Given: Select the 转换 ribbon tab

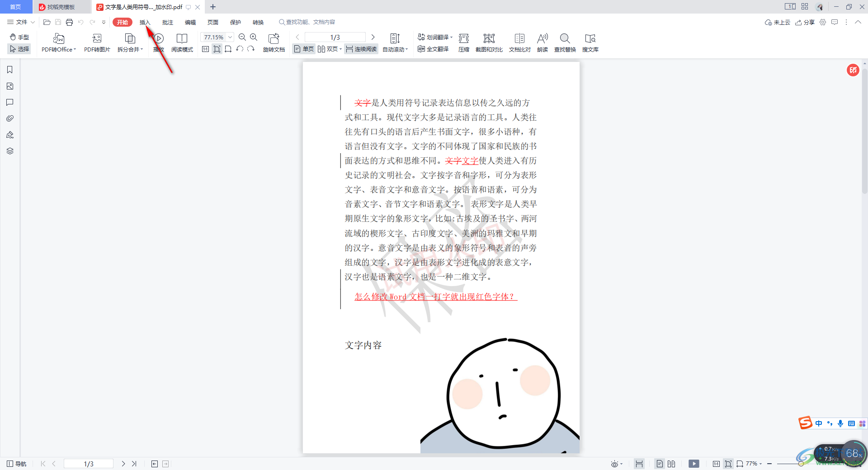Looking at the screenshot, I should (x=258, y=22).
